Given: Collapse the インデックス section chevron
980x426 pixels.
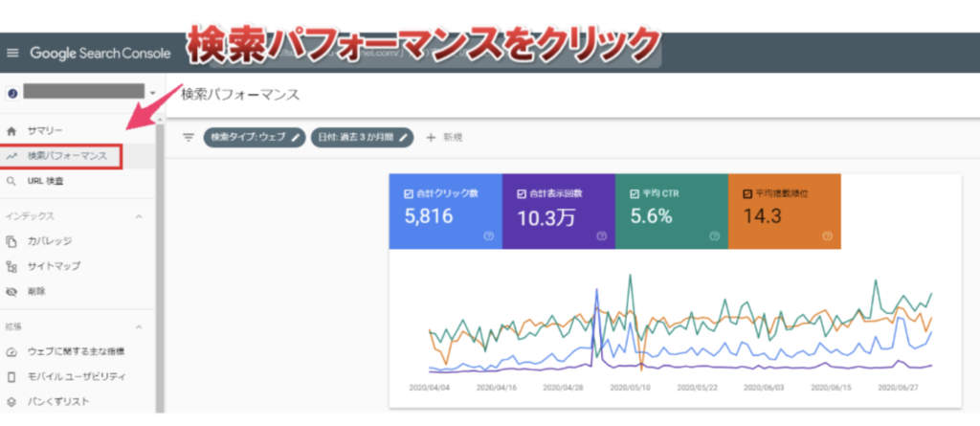Looking at the screenshot, I should pyautogui.click(x=139, y=216).
